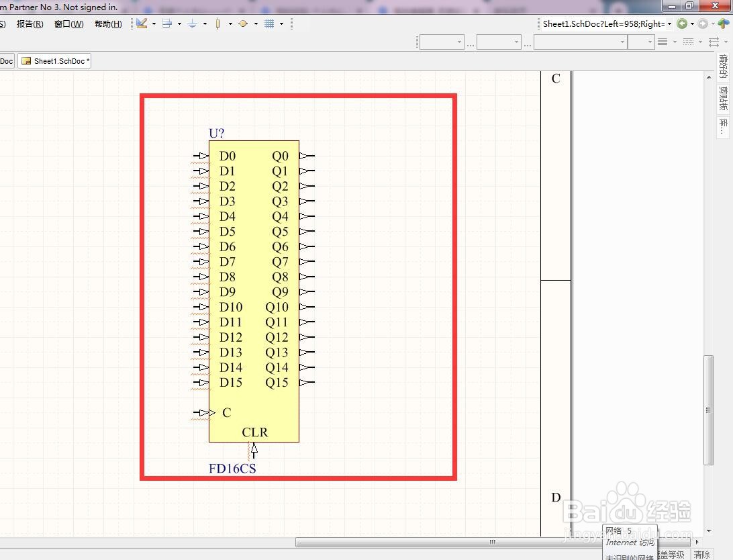Click the vertical scrollbar down arrow
Screen dimensions: 733x560
[x=709, y=531]
